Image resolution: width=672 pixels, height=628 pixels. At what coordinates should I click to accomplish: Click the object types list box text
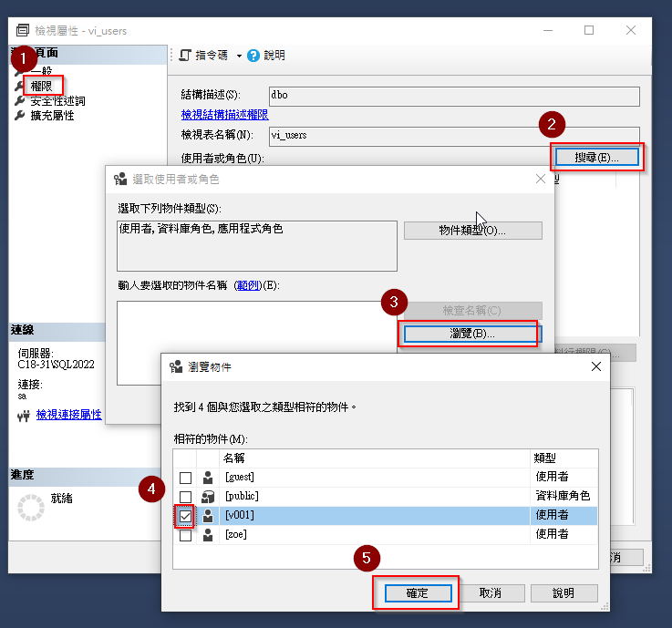tap(201, 229)
